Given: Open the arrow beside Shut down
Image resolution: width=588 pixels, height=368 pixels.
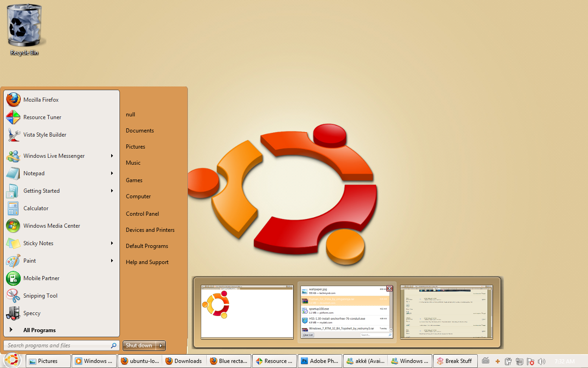Looking at the screenshot, I should click(x=160, y=345).
